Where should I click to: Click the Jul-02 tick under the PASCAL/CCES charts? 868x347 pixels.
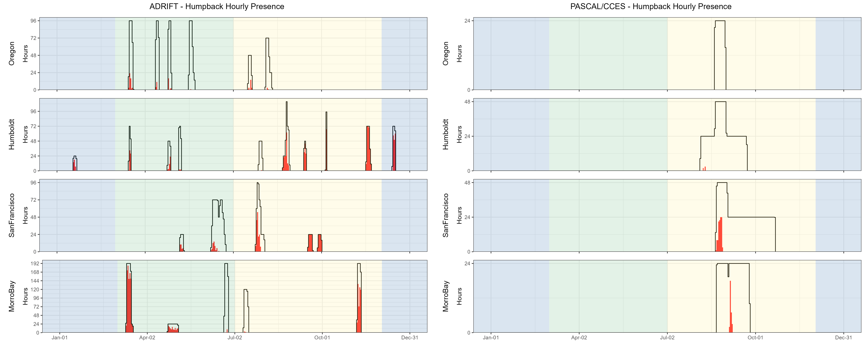tap(667, 338)
